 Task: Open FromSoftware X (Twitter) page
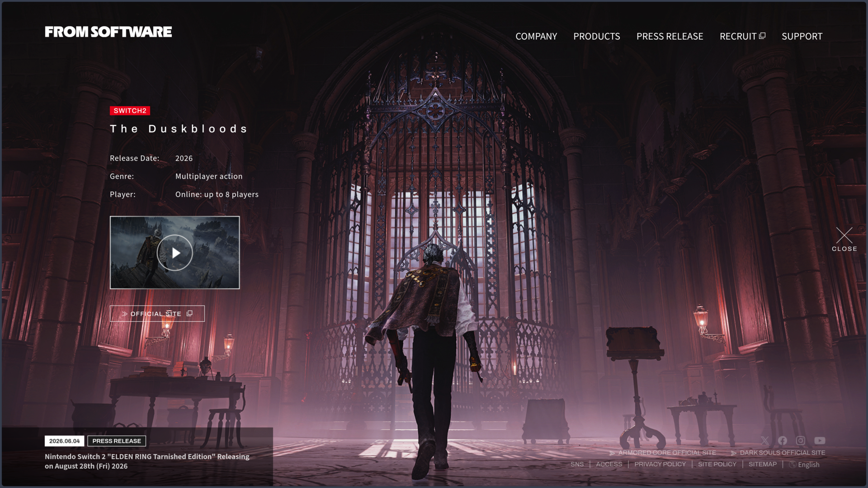pyautogui.click(x=764, y=441)
